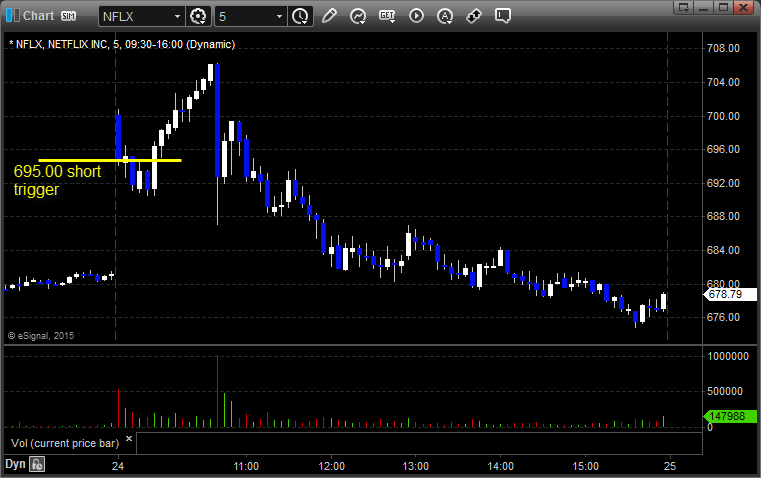Screen dimensions: 761x478
Task: Click the time template clock icon
Action: (x=300, y=16)
